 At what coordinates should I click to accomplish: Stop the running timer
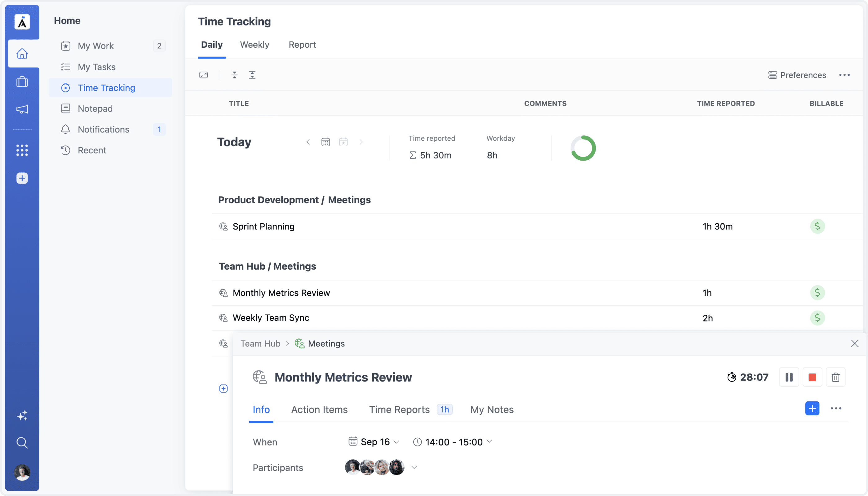pyautogui.click(x=813, y=377)
